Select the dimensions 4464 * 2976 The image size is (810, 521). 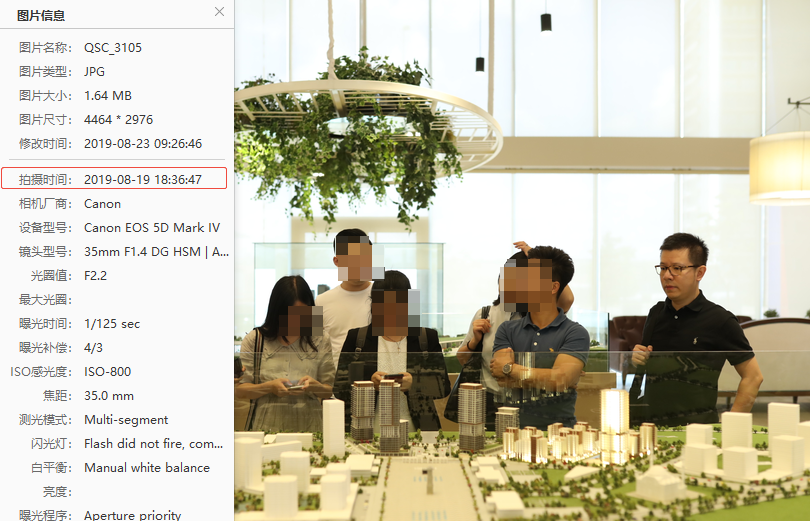[118, 120]
